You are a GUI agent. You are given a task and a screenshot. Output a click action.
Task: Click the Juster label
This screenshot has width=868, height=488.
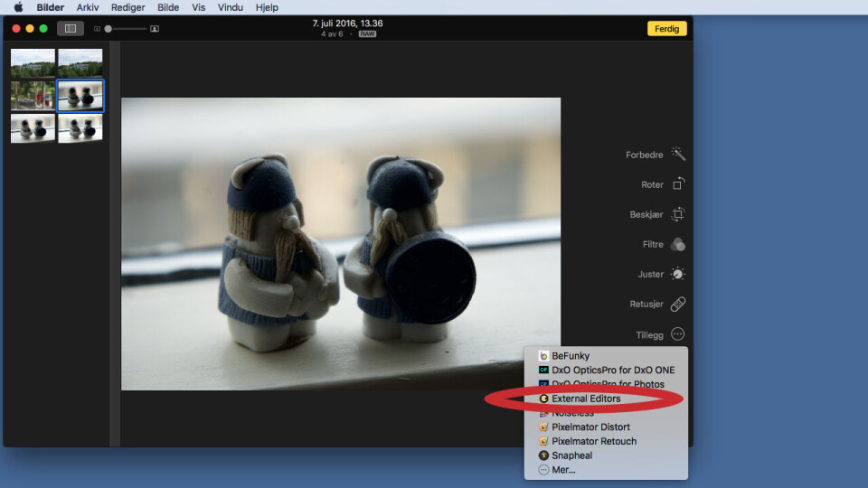(x=650, y=275)
